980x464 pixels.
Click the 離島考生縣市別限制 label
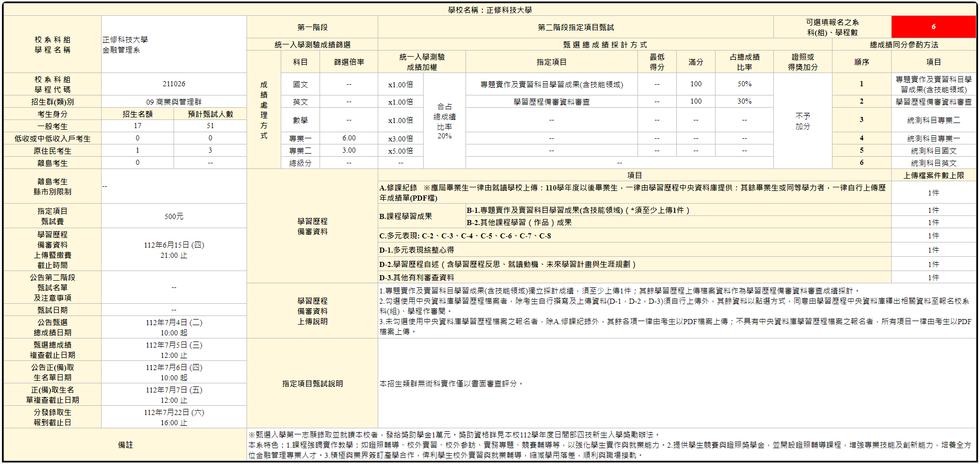click(x=52, y=186)
